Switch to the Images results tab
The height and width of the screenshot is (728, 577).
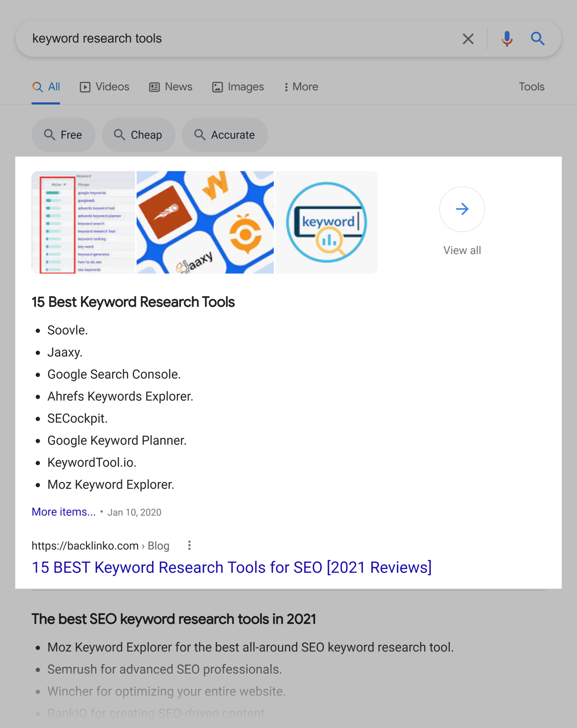(245, 86)
